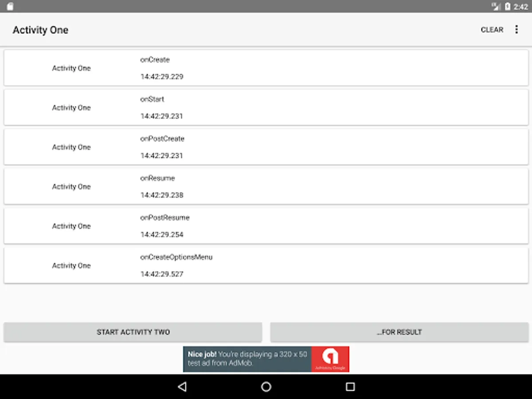
Task: Select the onResume log entry
Action: tap(266, 186)
